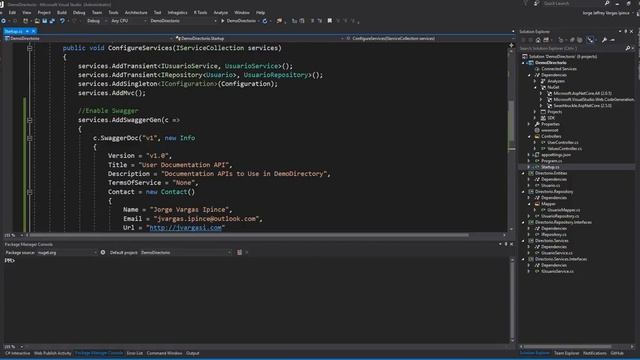This screenshot has width=640, height=360.
Task: Start debugging with the green play arrow
Action: 222,21
